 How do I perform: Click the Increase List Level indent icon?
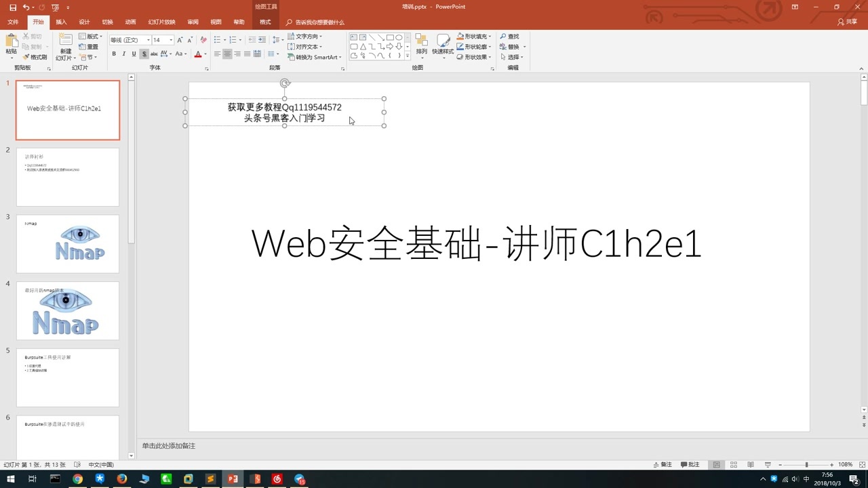coord(262,40)
